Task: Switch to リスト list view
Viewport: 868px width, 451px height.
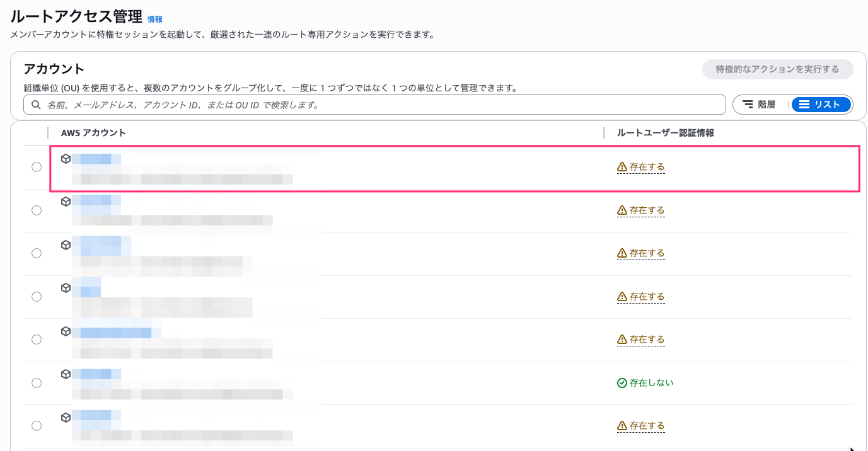Action: tap(821, 105)
